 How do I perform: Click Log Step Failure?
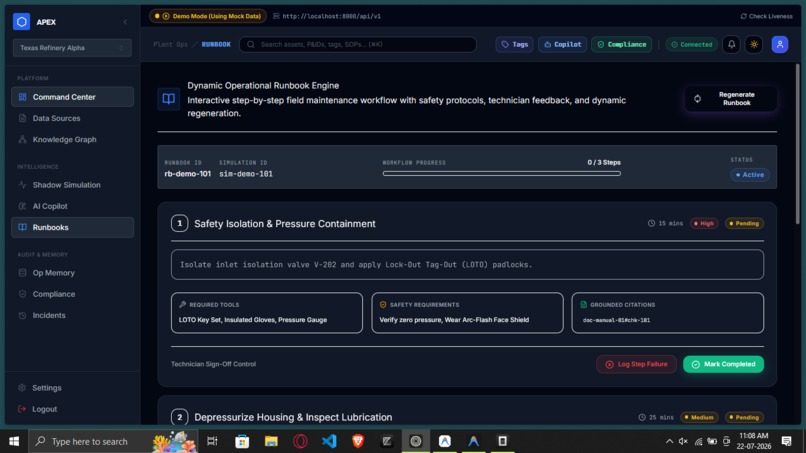coord(636,364)
